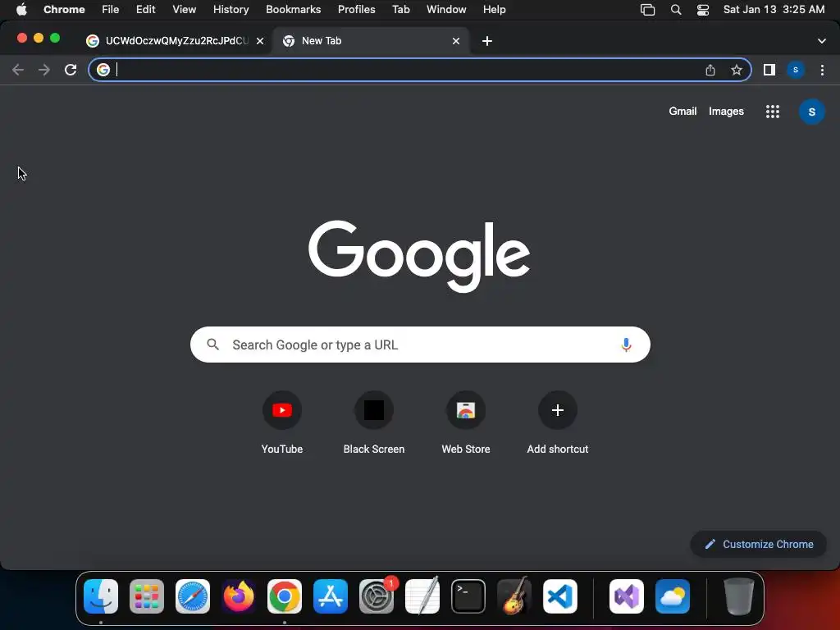Click the Gmail link

click(682, 112)
